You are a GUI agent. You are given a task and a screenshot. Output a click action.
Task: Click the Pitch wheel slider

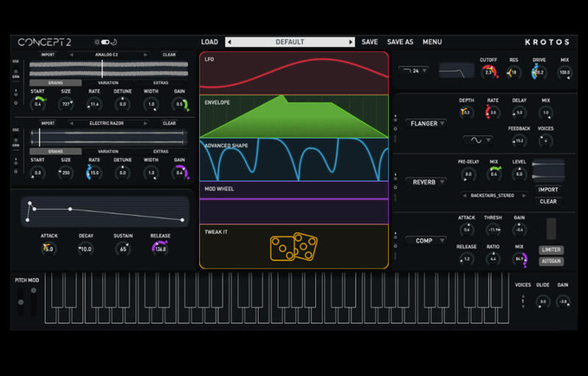[x=21, y=302]
